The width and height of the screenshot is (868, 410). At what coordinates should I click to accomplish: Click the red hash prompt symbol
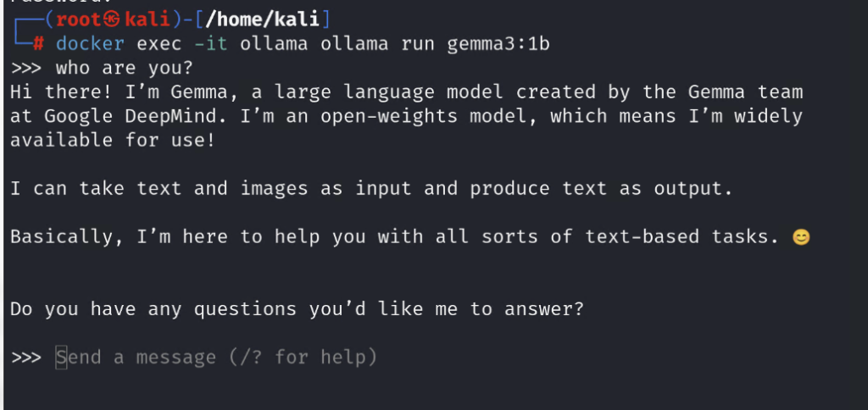tap(38, 44)
